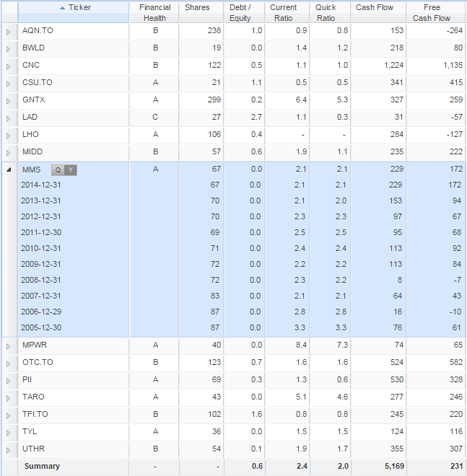Switch MMS history to yearly (Y)

[x=71, y=170]
